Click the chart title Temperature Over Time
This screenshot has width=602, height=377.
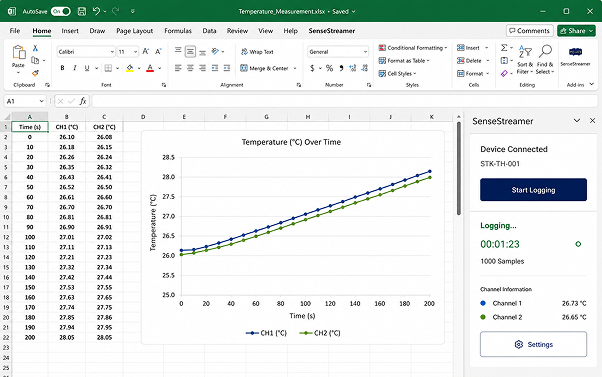tap(291, 142)
